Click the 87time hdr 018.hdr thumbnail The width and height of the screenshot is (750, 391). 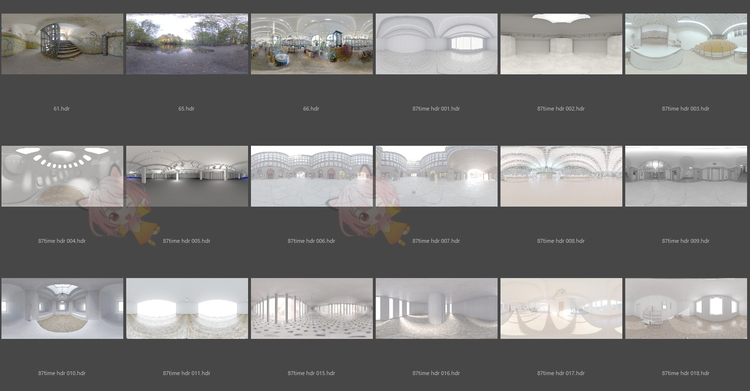click(x=686, y=309)
